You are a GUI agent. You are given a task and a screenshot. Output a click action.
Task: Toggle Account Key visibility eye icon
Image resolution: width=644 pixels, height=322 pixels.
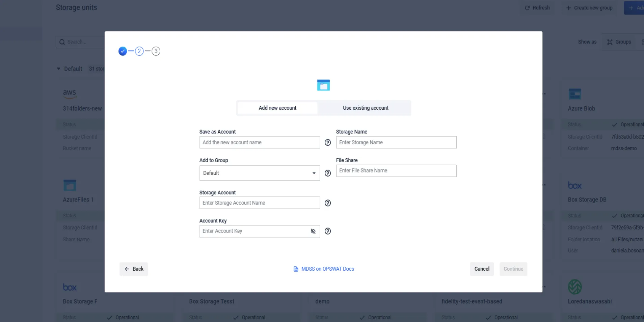click(x=313, y=231)
